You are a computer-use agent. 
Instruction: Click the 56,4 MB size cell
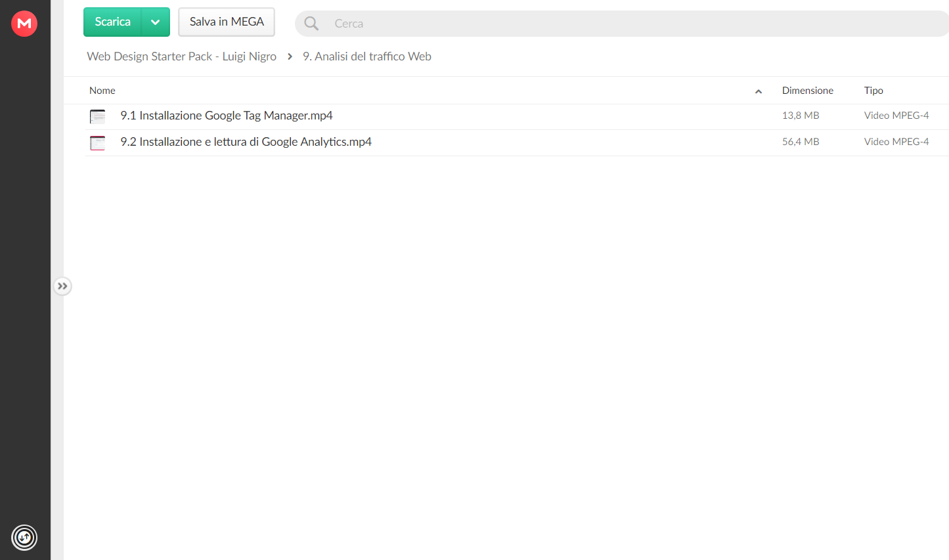click(x=801, y=142)
